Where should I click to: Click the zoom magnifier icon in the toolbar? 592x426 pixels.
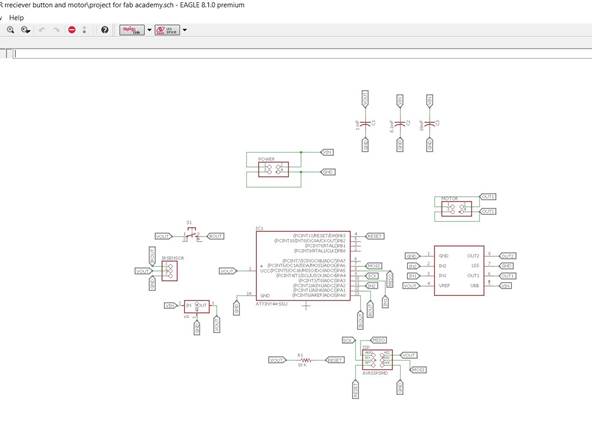[11, 30]
